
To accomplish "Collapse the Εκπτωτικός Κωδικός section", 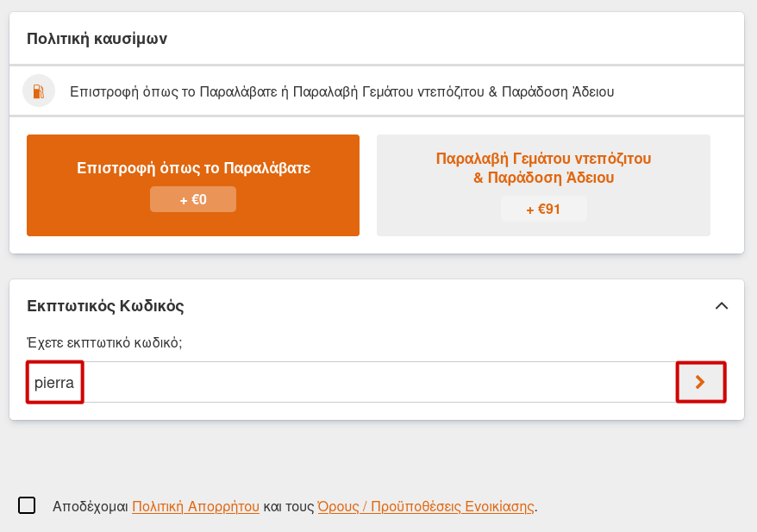I will tap(722, 305).
